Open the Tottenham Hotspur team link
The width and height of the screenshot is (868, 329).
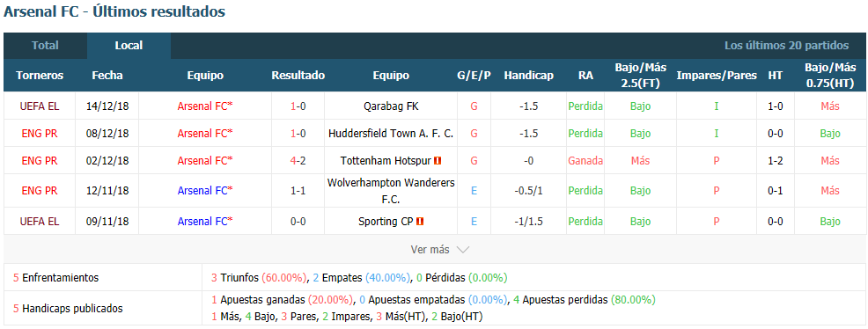pos(386,161)
